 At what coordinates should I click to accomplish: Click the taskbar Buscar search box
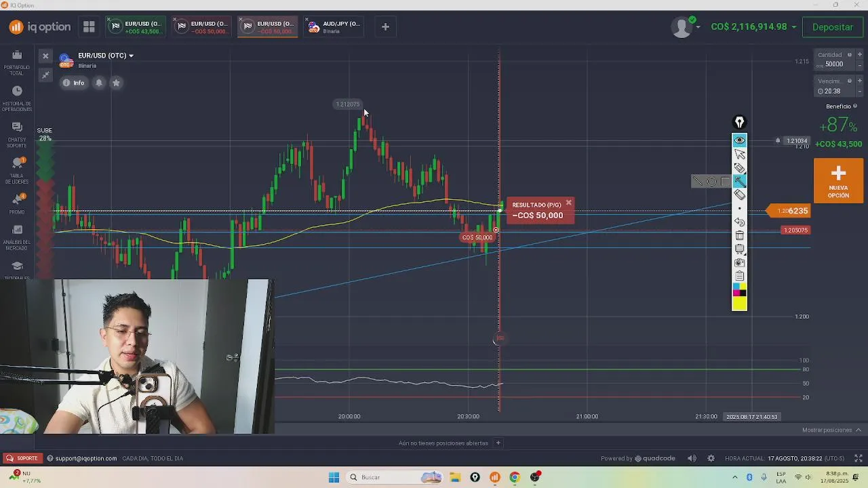[x=396, y=477]
